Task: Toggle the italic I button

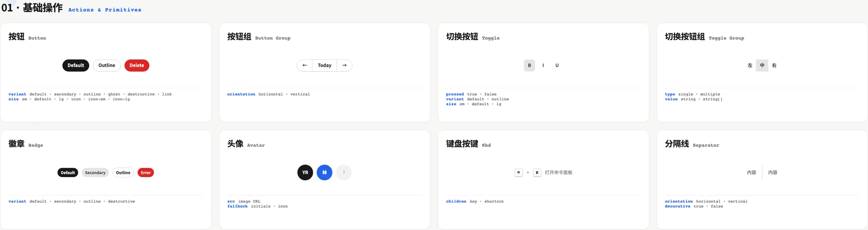Action: click(x=543, y=66)
